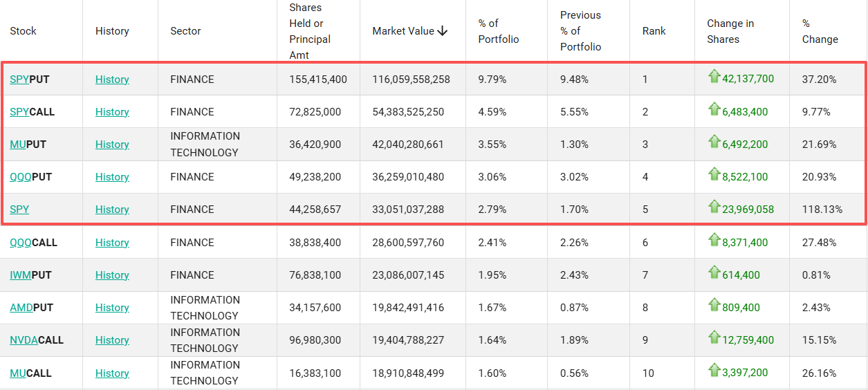Click green up arrow in MUPUT row
868x390 pixels.
pos(714,142)
